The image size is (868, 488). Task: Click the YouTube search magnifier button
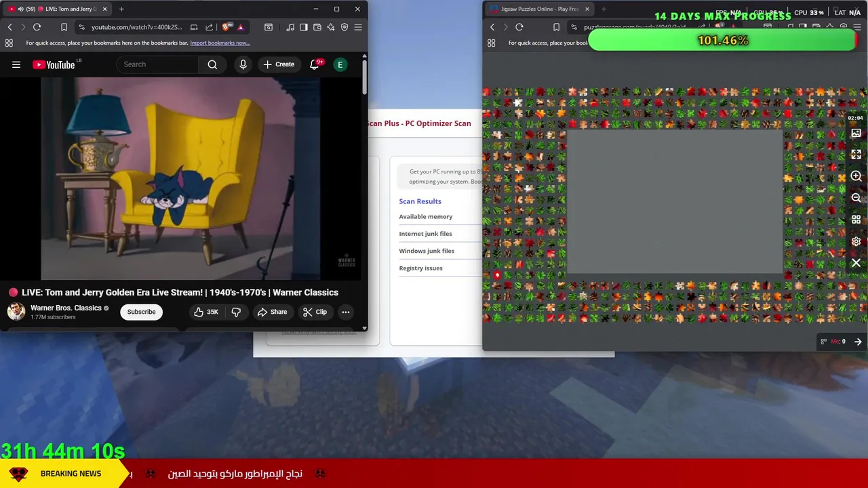[x=212, y=64]
